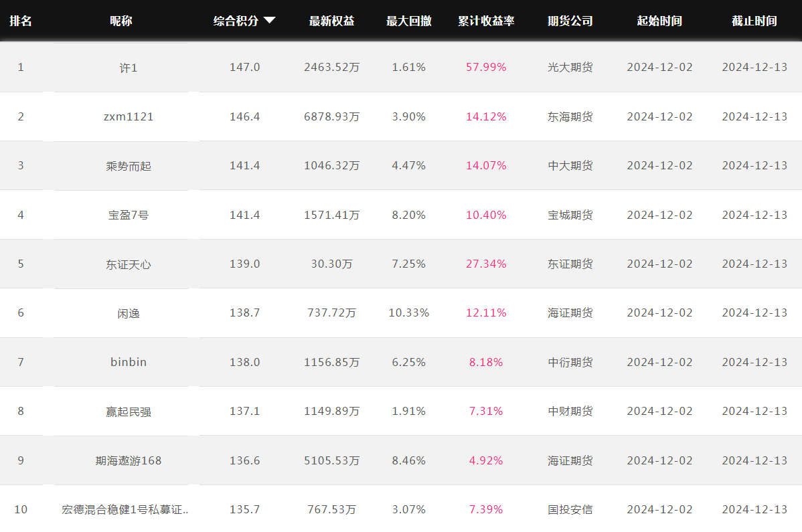Image resolution: width=802 pixels, height=532 pixels.
Task: Select the drawdown value 1.61%
Action: (x=408, y=67)
